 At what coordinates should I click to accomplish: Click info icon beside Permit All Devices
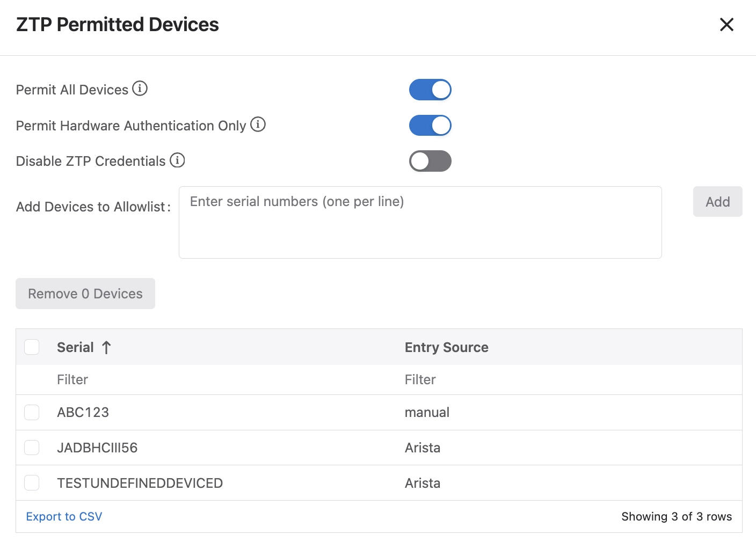(x=140, y=89)
